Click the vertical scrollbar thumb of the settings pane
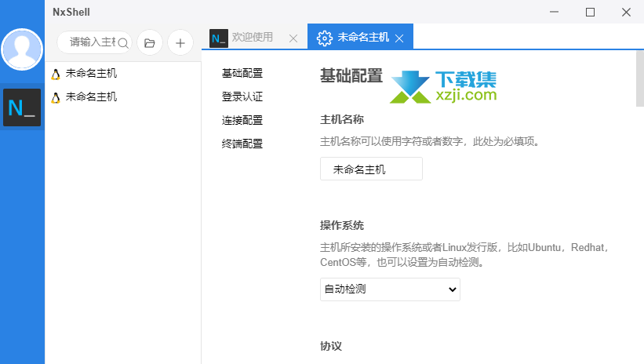The width and height of the screenshot is (644, 364). pyautogui.click(x=640, y=78)
